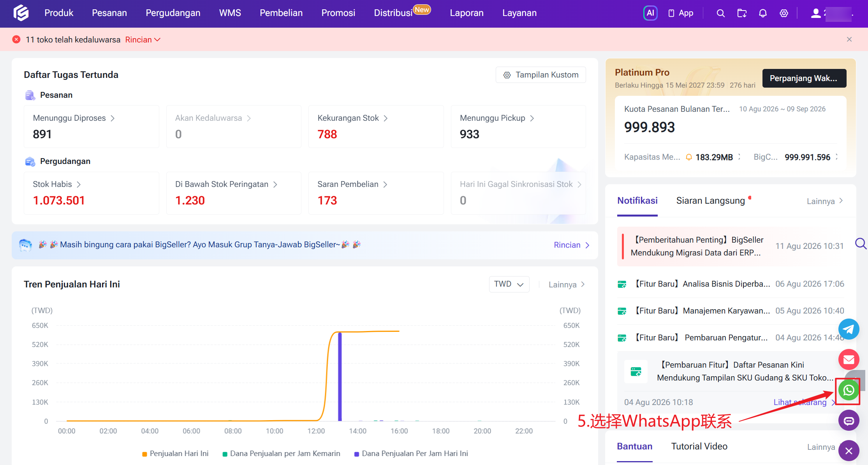This screenshot has width=868, height=465.
Task: Open the TWD currency dropdown
Action: point(509,284)
